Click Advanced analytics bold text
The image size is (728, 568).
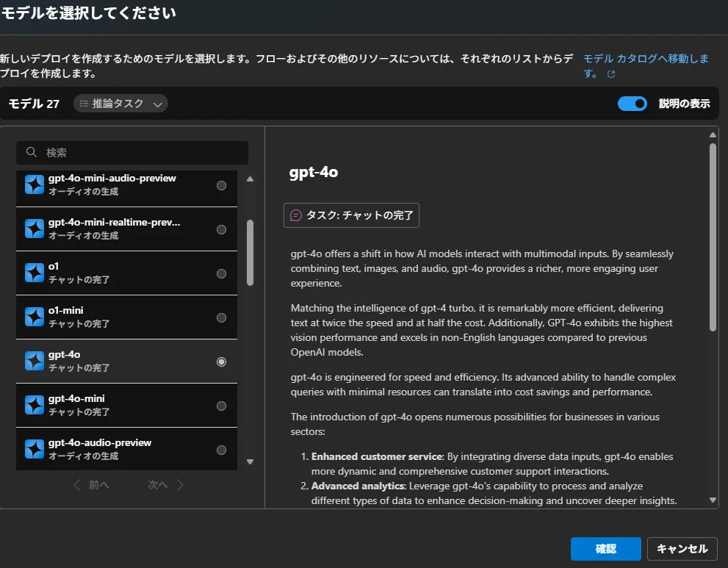click(358, 486)
